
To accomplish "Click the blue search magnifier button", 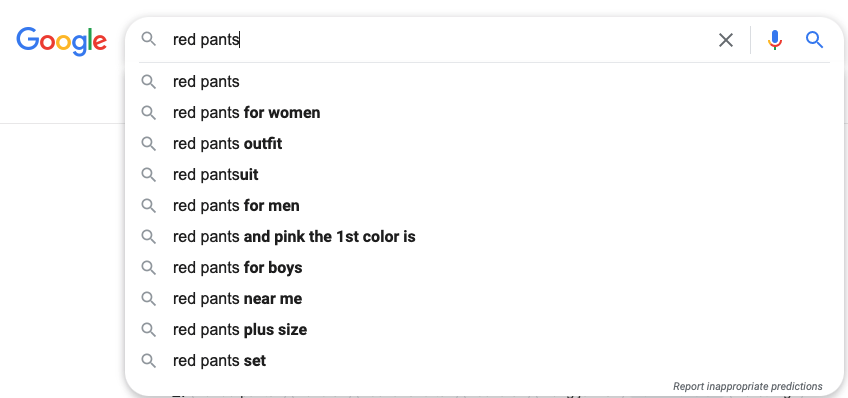I will (814, 40).
